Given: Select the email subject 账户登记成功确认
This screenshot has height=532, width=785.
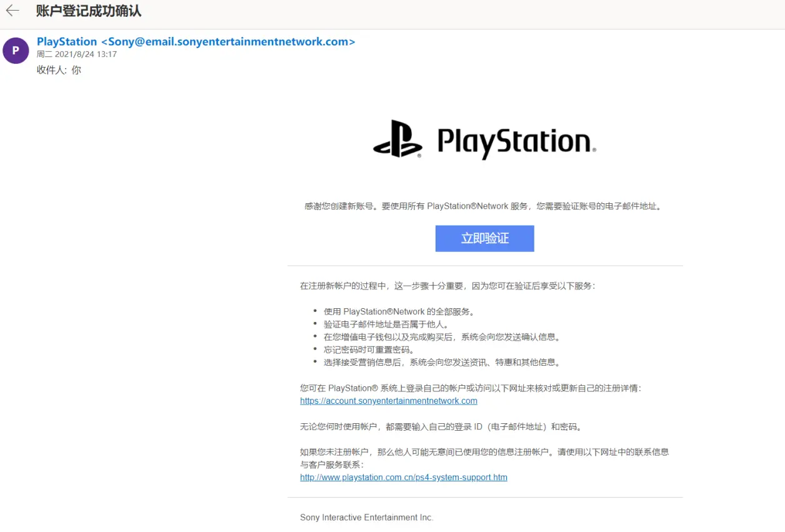Looking at the screenshot, I should (89, 11).
